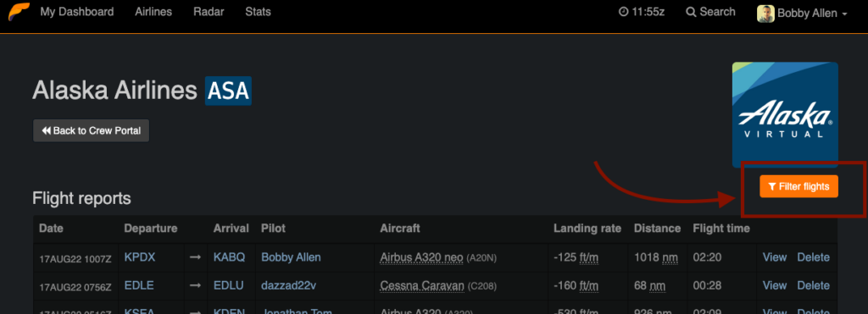Click the Flight time column header

(721, 229)
